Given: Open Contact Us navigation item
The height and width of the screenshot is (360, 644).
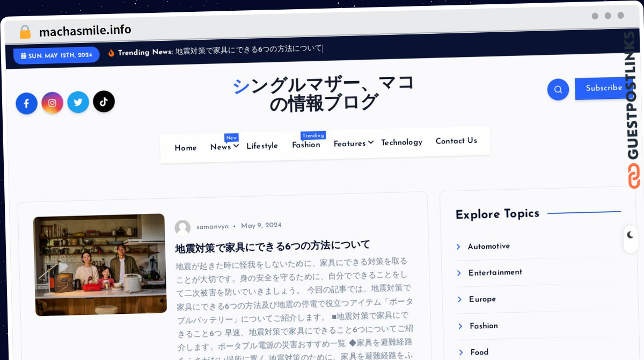Looking at the screenshot, I should click(456, 141).
